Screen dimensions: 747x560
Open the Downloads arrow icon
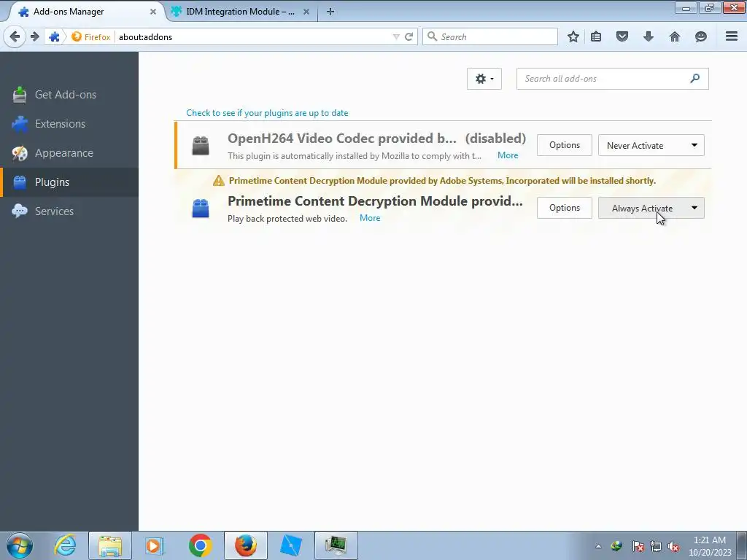pos(649,36)
